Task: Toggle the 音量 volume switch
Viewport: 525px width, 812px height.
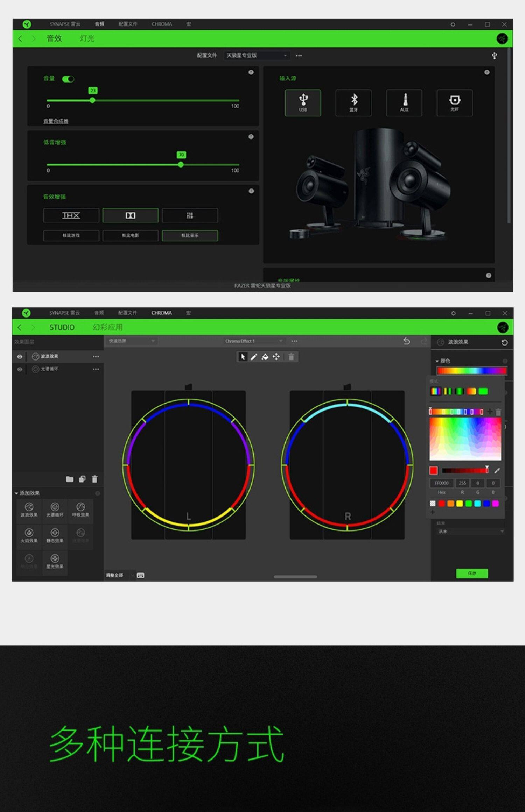Action: (x=68, y=79)
